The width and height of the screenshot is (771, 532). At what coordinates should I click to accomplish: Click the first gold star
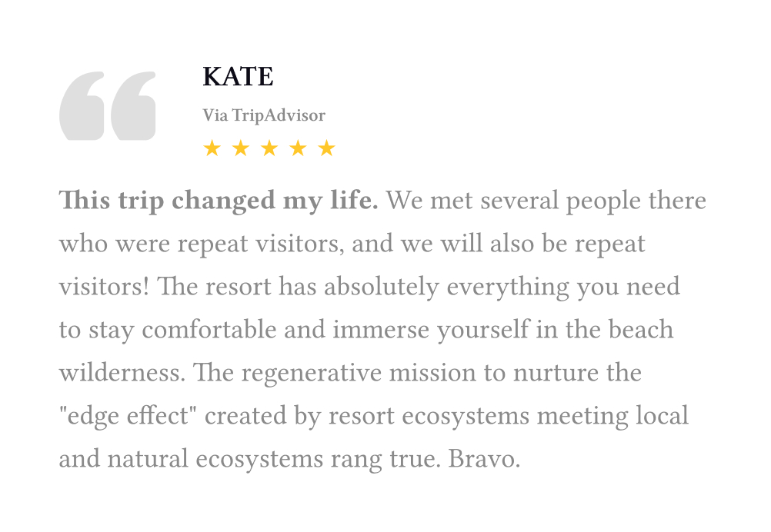[x=212, y=148]
